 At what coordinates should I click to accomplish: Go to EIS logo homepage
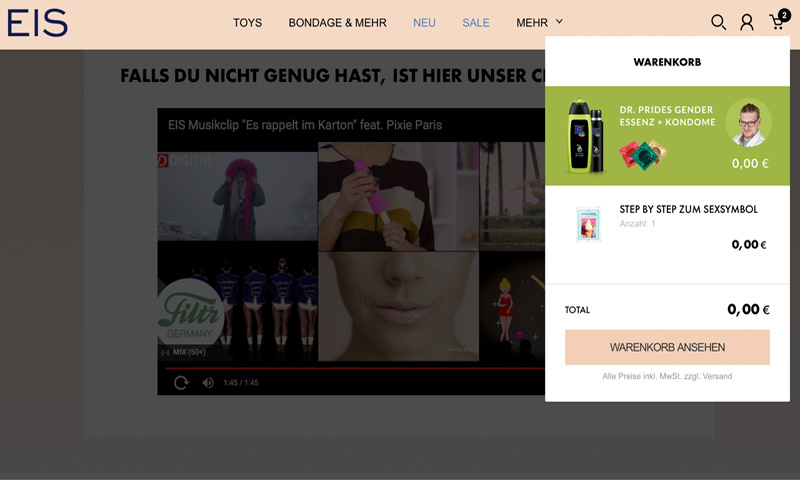coord(38,23)
